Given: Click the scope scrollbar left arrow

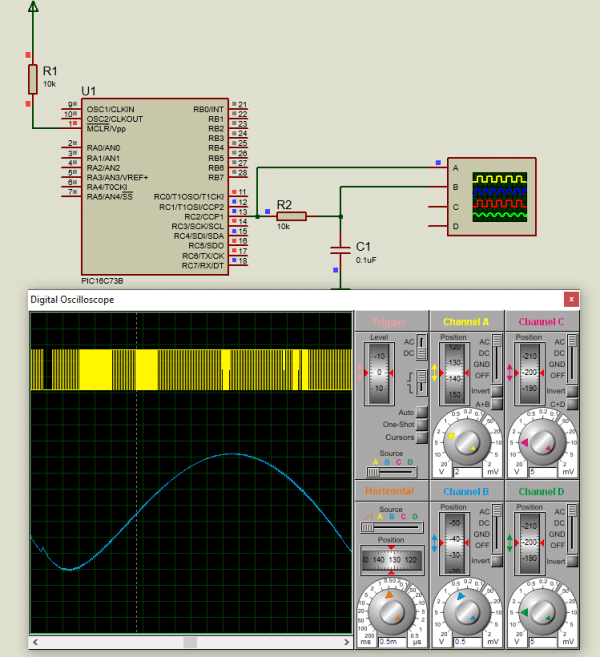Looking at the screenshot, I should 36,642.
